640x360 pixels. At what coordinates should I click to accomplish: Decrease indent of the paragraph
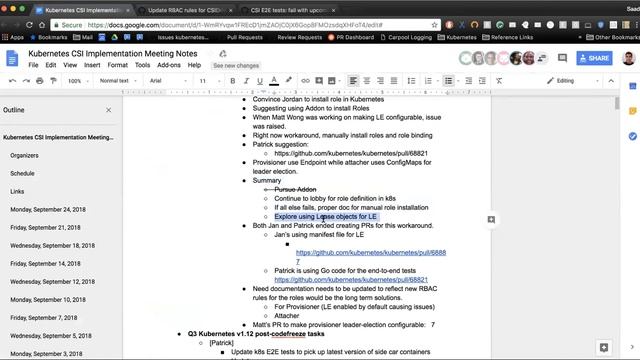469,81
